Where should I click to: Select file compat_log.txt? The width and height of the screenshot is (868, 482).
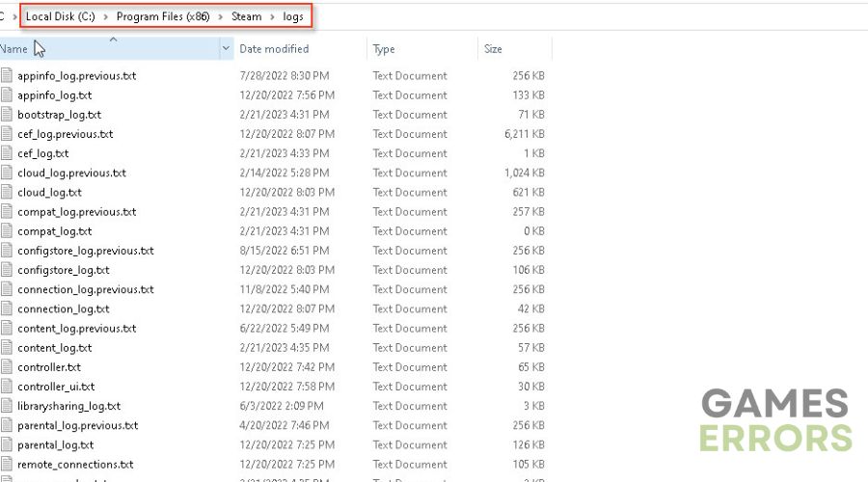(x=55, y=230)
